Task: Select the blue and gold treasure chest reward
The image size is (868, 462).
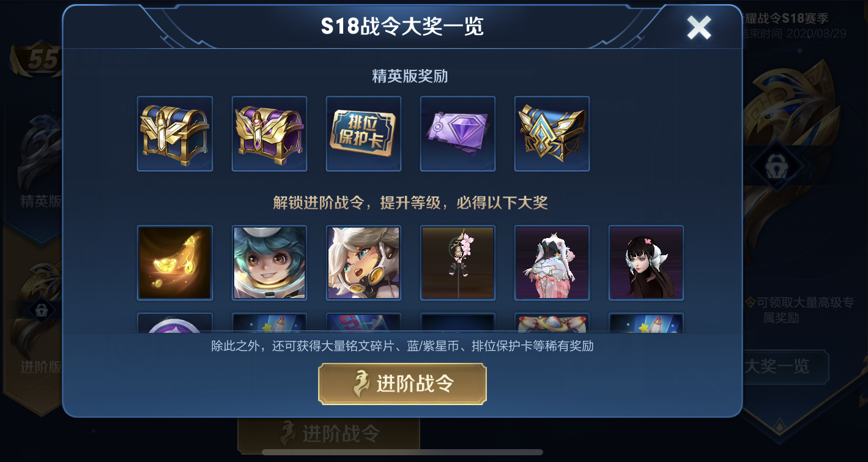Action: click(x=175, y=133)
